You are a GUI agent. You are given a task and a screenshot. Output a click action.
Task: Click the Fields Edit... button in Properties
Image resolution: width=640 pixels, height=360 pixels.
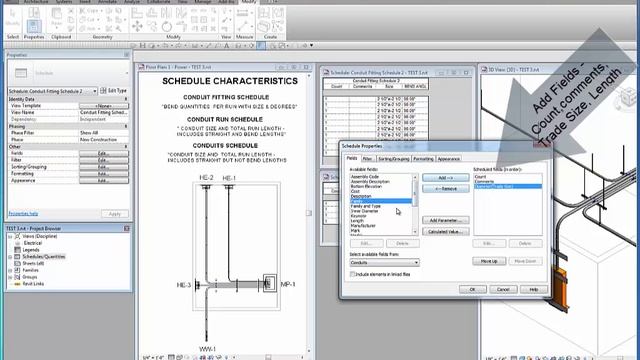click(104, 153)
